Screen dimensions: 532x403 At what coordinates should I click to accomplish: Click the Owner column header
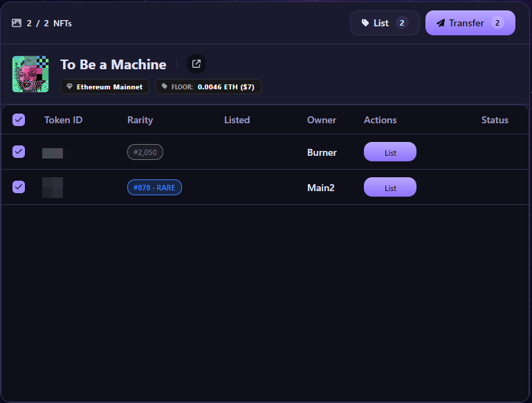pyautogui.click(x=322, y=120)
